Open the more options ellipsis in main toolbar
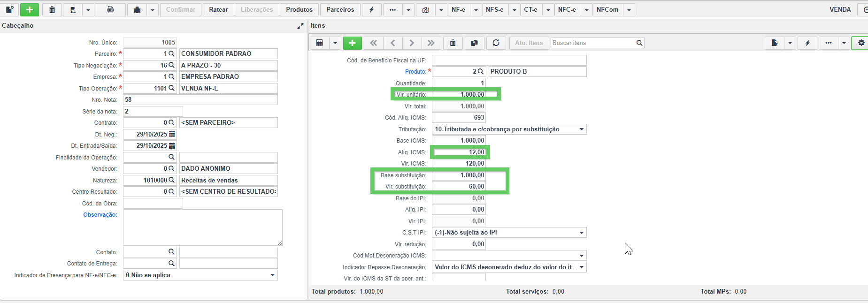Viewport: 868px width, 303px height. (x=392, y=9)
